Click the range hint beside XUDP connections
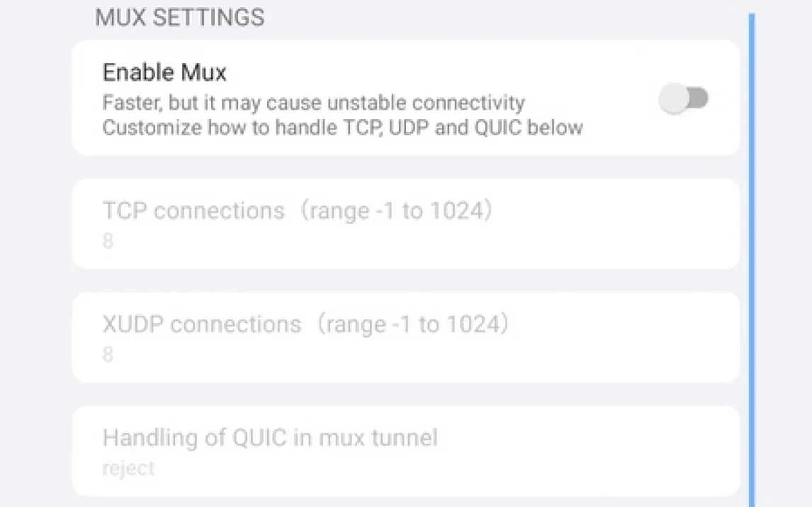The height and width of the screenshot is (507, 812). 411,324
